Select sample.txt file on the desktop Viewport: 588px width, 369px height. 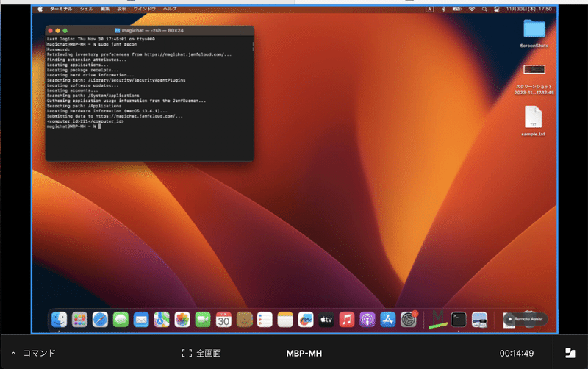533,117
